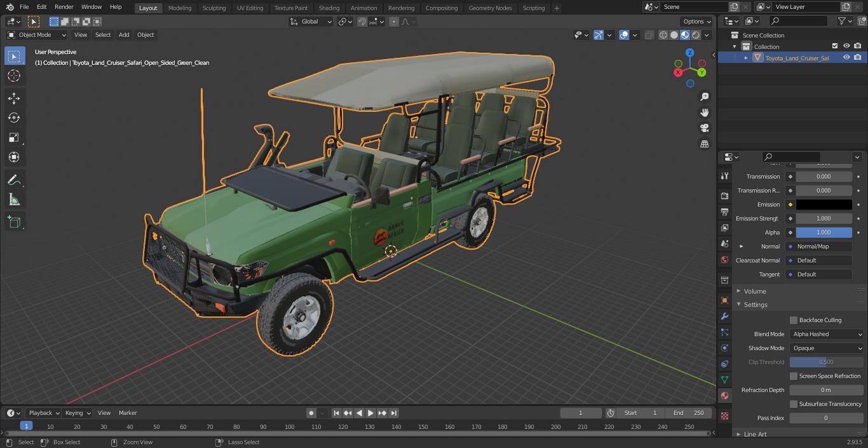Open the Output properties tab

coord(724,212)
